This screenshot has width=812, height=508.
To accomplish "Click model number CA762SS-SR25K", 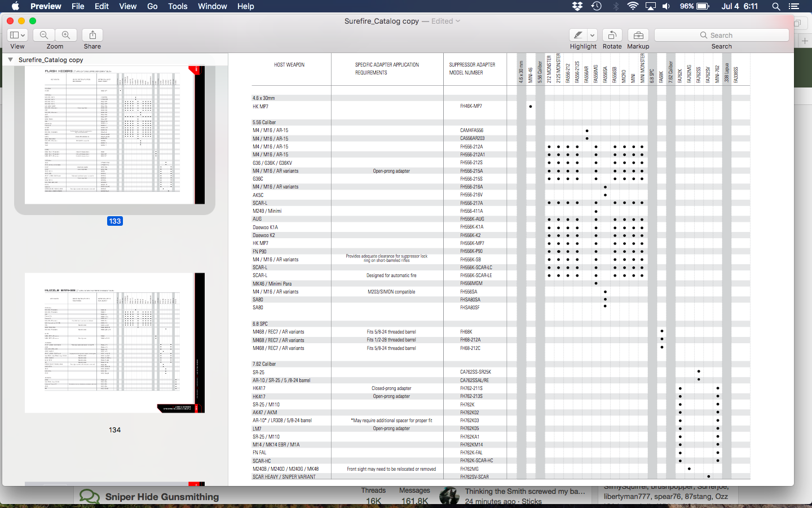I will tap(475, 372).
